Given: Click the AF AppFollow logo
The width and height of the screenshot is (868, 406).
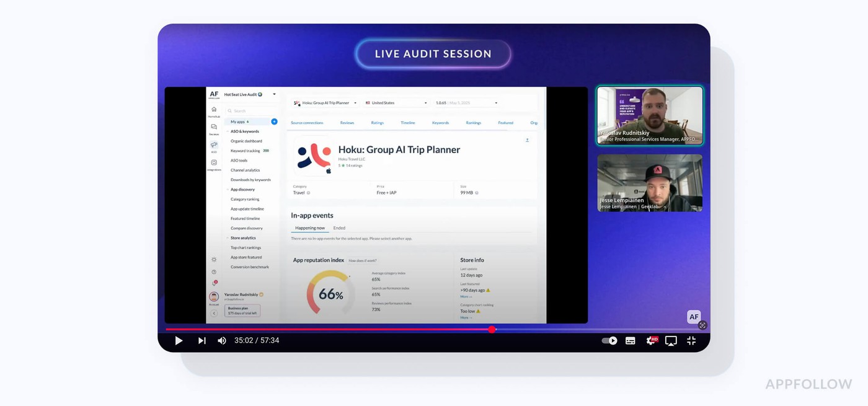Looking at the screenshot, I should click(214, 95).
